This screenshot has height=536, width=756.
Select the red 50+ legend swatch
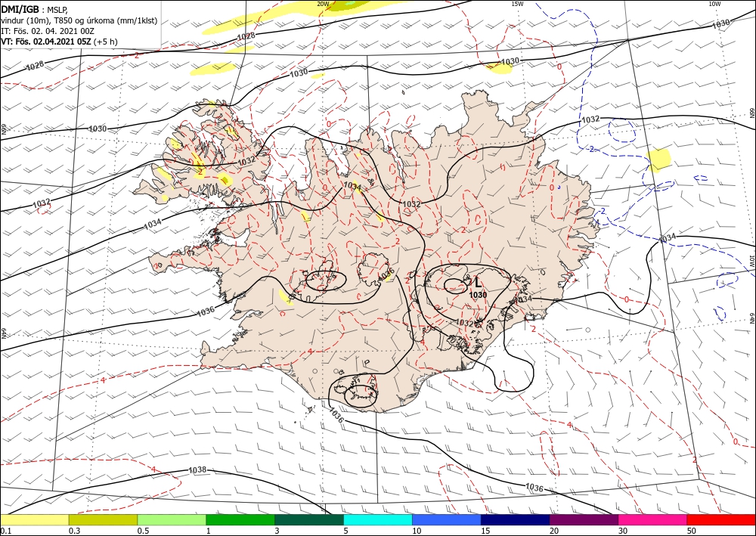pos(722,520)
